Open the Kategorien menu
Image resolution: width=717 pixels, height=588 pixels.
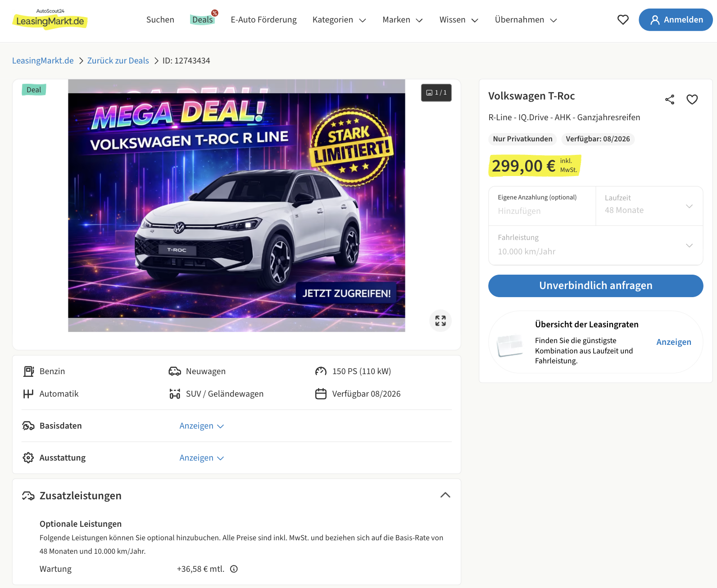pos(339,20)
